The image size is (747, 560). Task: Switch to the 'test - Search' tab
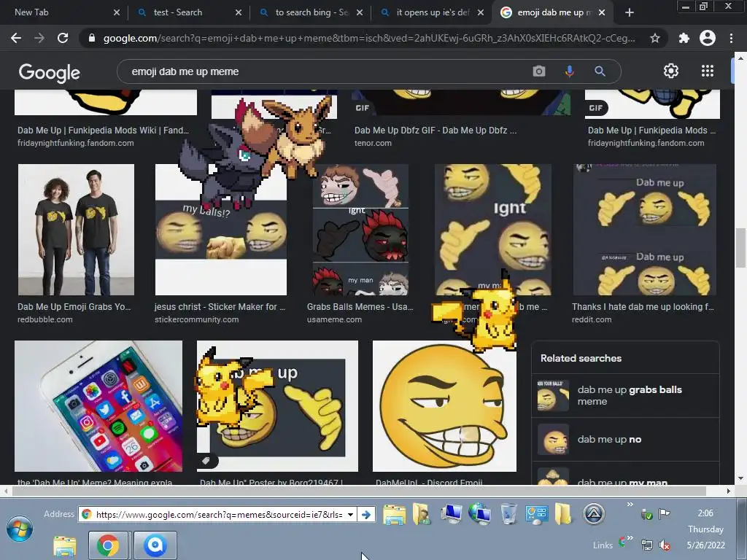188,13
